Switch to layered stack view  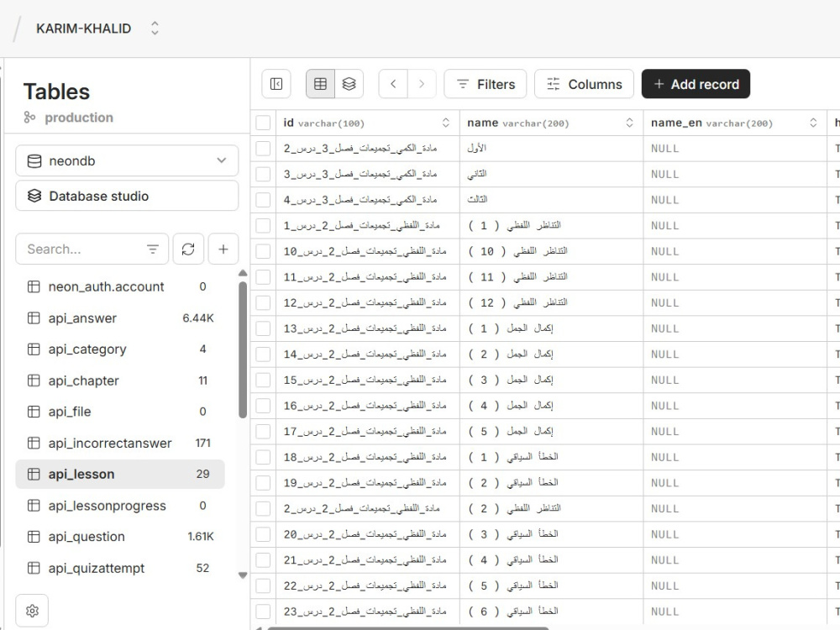tap(349, 84)
